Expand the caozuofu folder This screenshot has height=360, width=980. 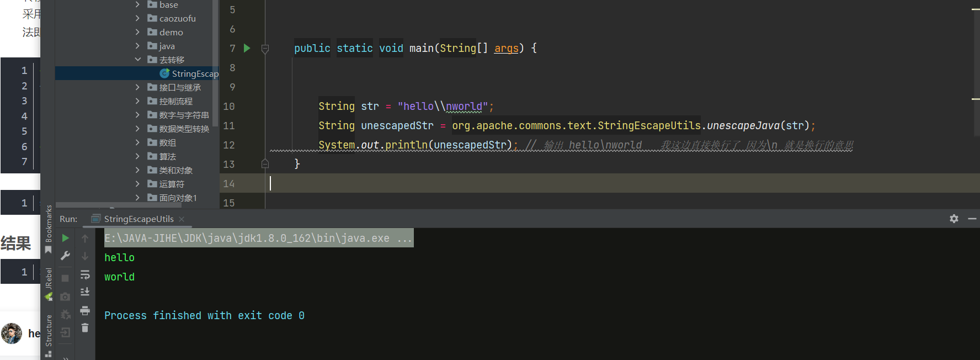click(137, 18)
